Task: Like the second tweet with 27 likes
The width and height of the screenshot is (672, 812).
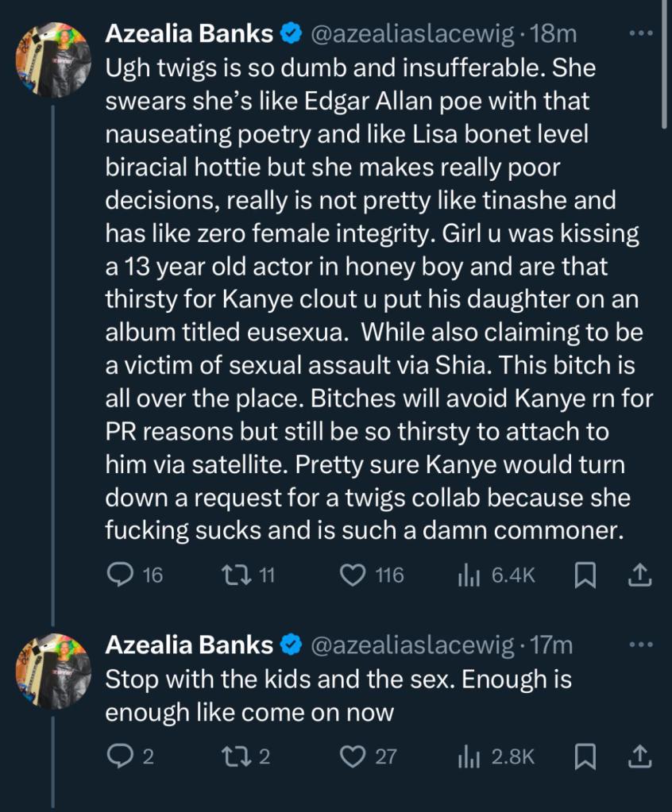Action: (x=352, y=756)
